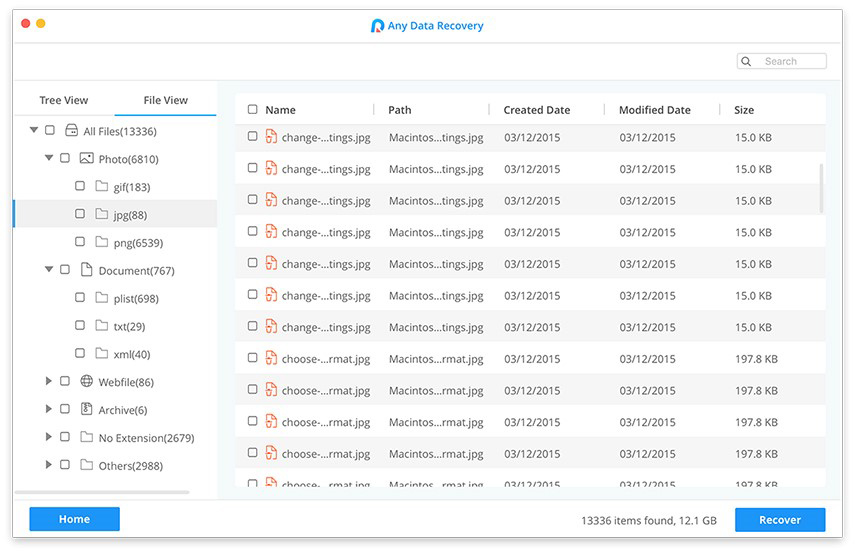Check the Archive(6) checkbox
This screenshot has width=855, height=553.
[x=65, y=408]
